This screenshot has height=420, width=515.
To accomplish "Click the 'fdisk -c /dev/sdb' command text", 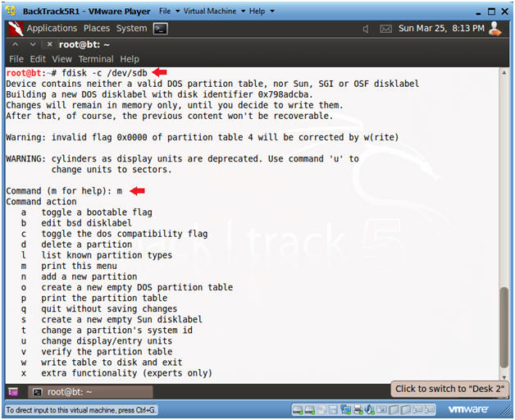I will coord(104,73).
